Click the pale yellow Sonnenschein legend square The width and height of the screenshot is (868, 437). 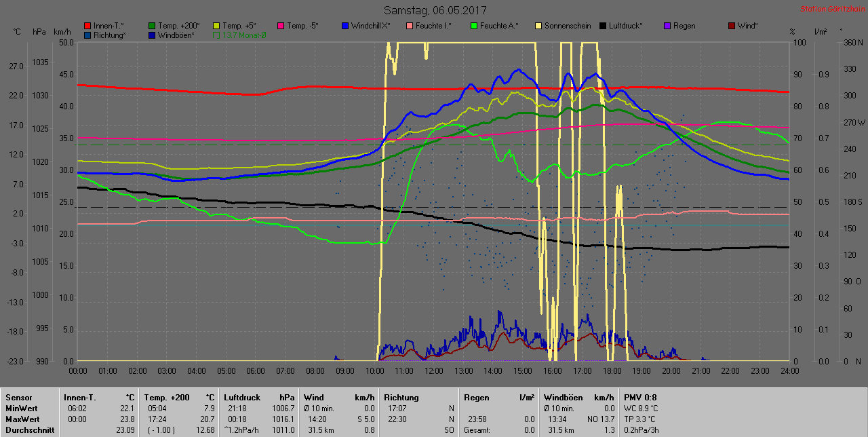point(538,26)
